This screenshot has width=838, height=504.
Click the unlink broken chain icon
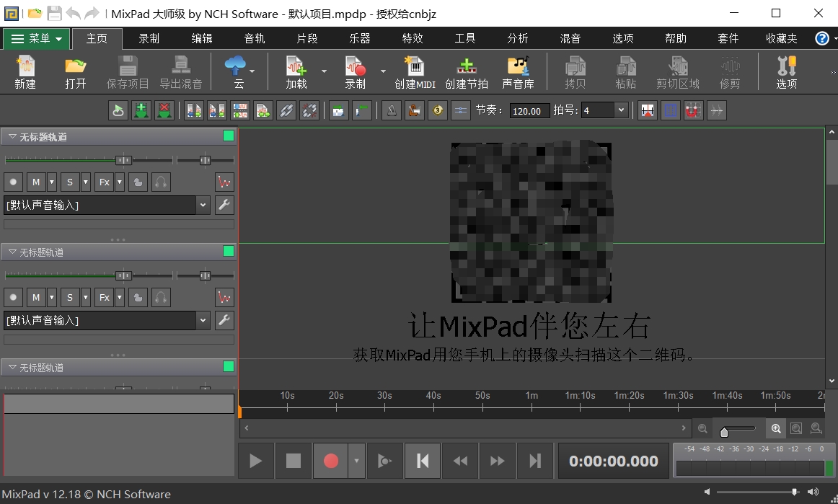coord(309,110)
